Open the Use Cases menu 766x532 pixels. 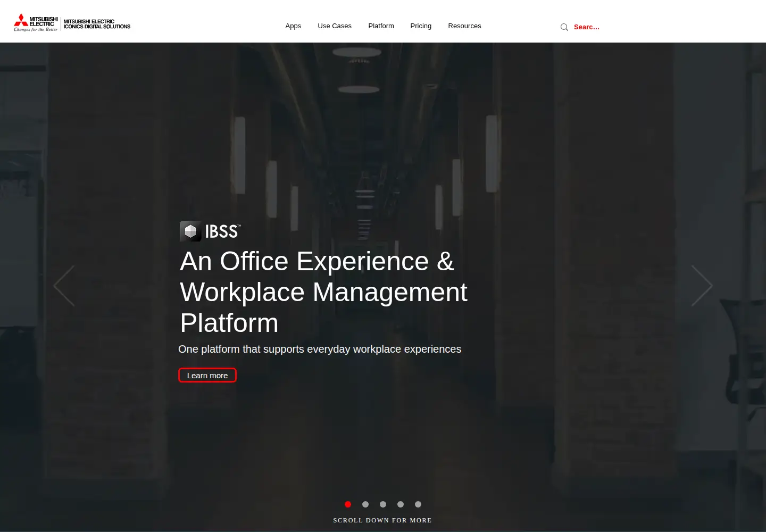point(335,26)
